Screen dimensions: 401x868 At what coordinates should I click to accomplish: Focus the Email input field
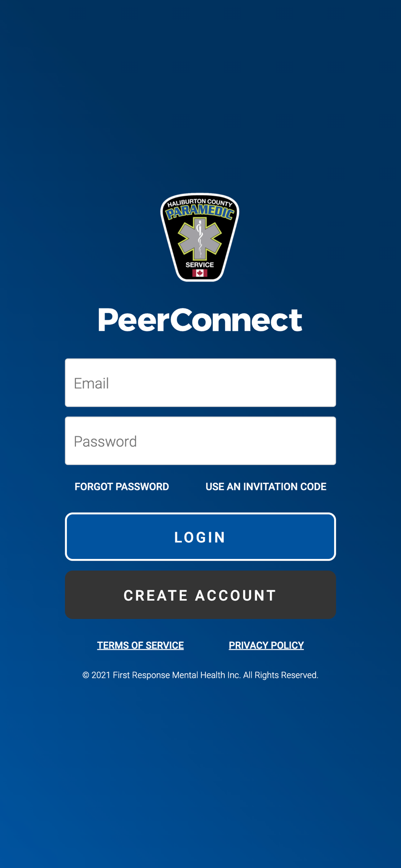[200, 383]
